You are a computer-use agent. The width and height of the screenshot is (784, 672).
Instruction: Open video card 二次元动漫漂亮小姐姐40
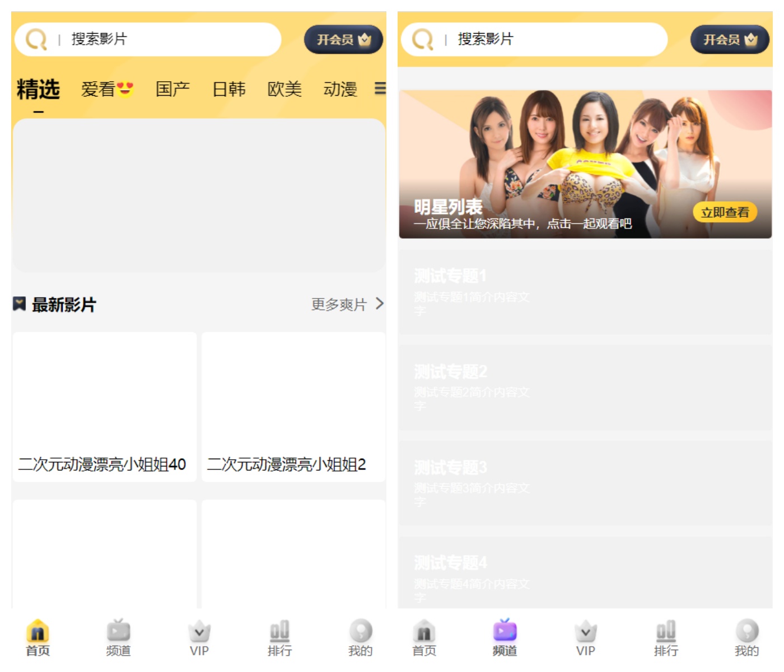point(105,407)
